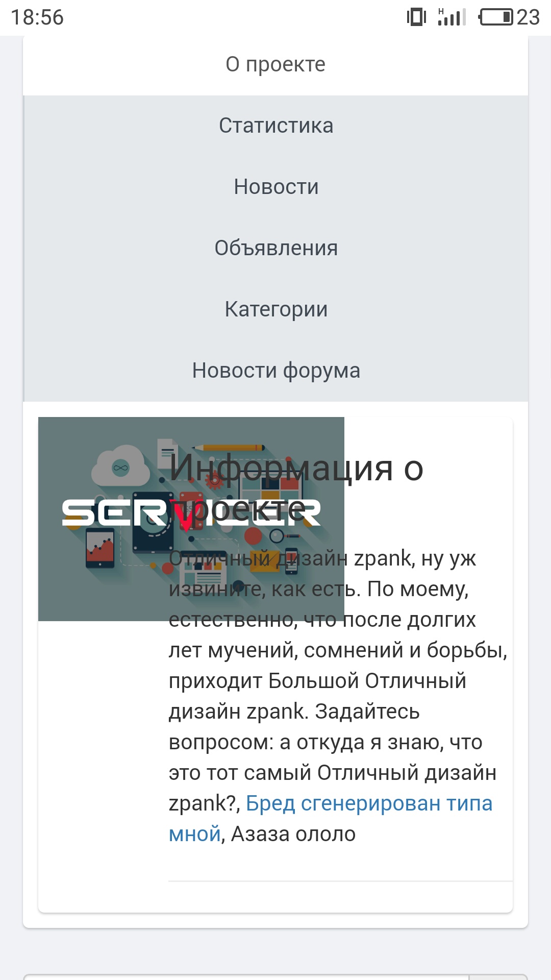Open the О проекте menu item
Image resolution: width=551 pixels, height=980 pixels.
(x=275, y=65)
